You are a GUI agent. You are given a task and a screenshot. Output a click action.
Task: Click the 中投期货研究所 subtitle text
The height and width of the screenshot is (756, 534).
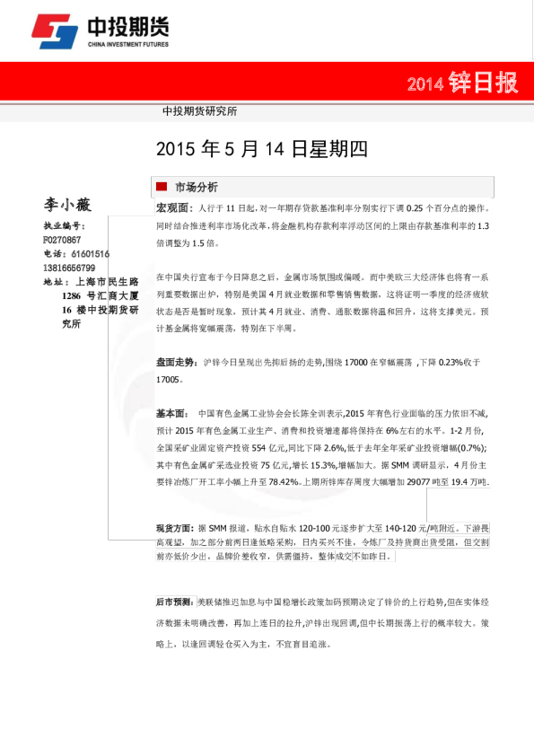(199, 111)
